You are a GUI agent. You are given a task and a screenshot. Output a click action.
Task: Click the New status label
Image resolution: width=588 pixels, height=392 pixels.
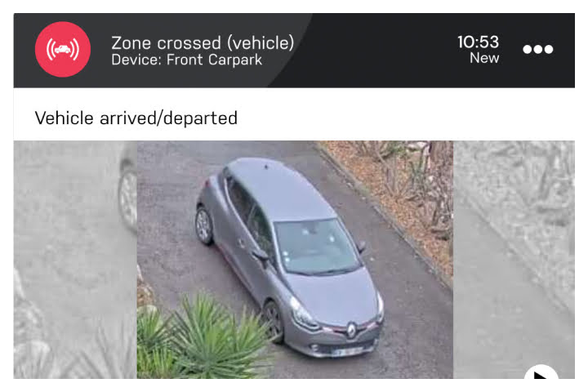tap(484, 58)
